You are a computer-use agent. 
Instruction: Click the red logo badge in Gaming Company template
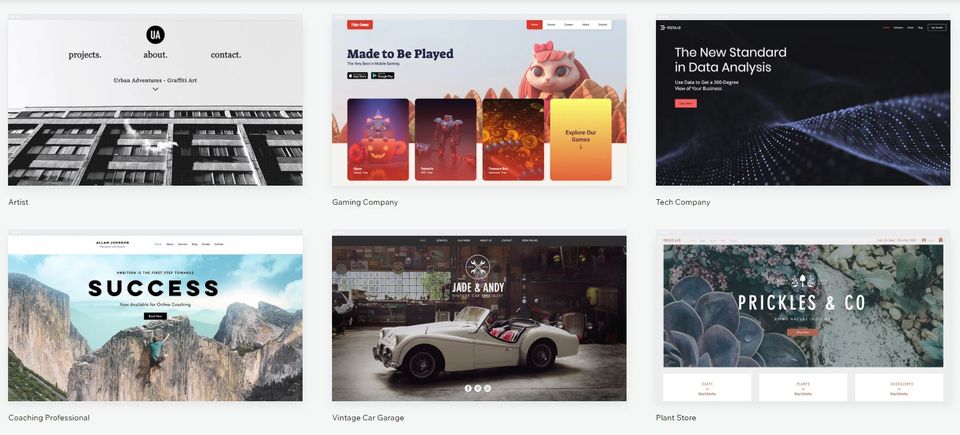[360, 25]
